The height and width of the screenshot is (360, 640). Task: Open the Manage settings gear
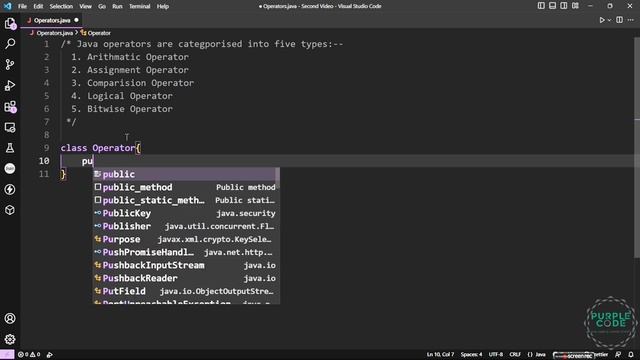10,339
